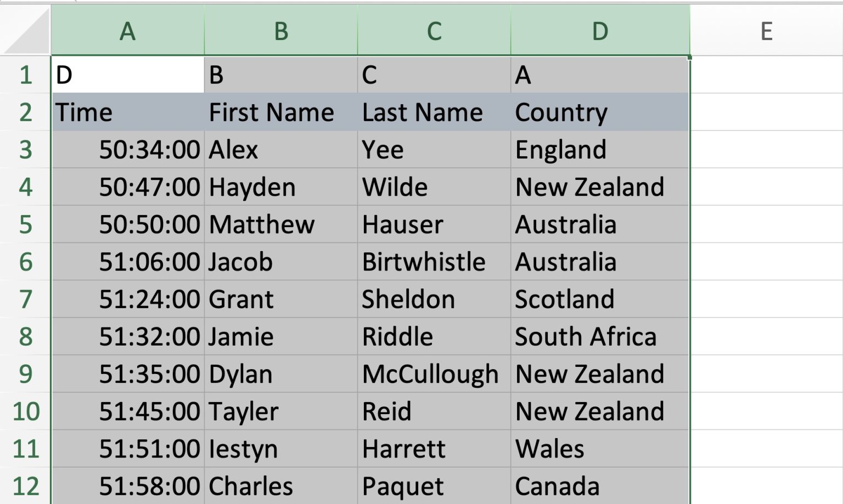Select column header D

[x=599, y=31]
